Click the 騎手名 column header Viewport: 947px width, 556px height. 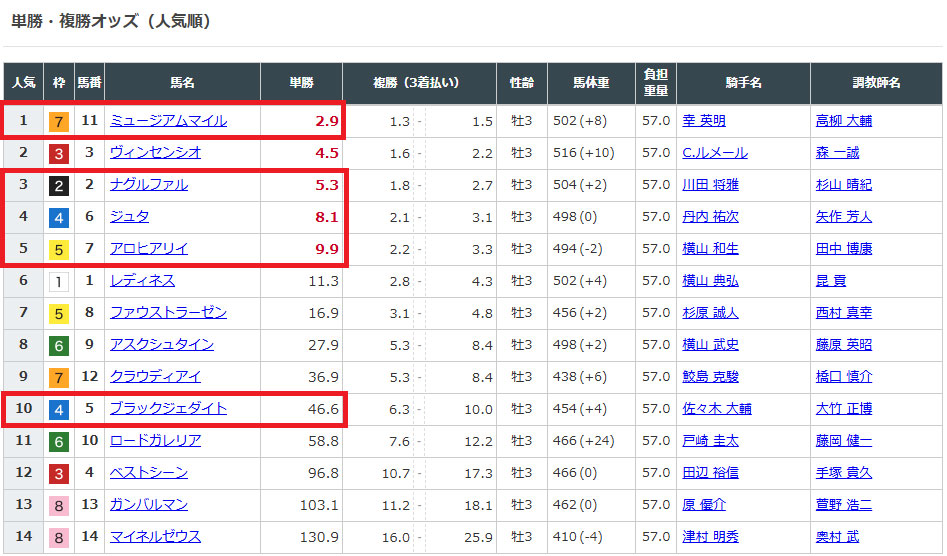tap(743, 84)
